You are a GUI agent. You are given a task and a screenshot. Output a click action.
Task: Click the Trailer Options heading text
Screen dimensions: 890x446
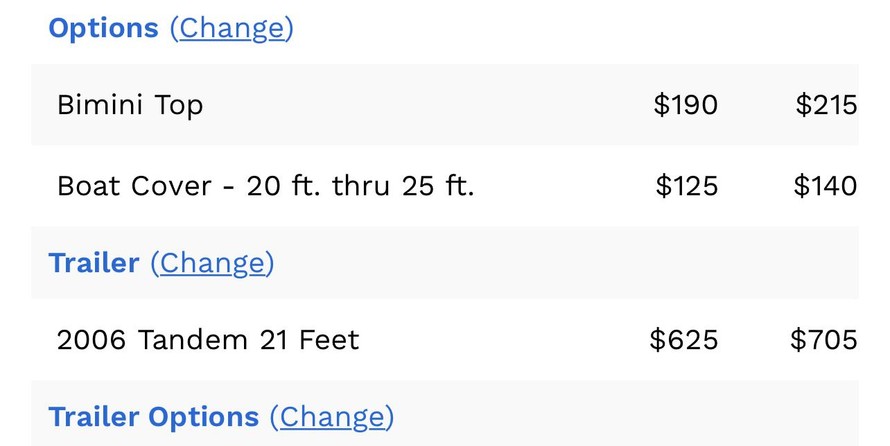point(153,417)
